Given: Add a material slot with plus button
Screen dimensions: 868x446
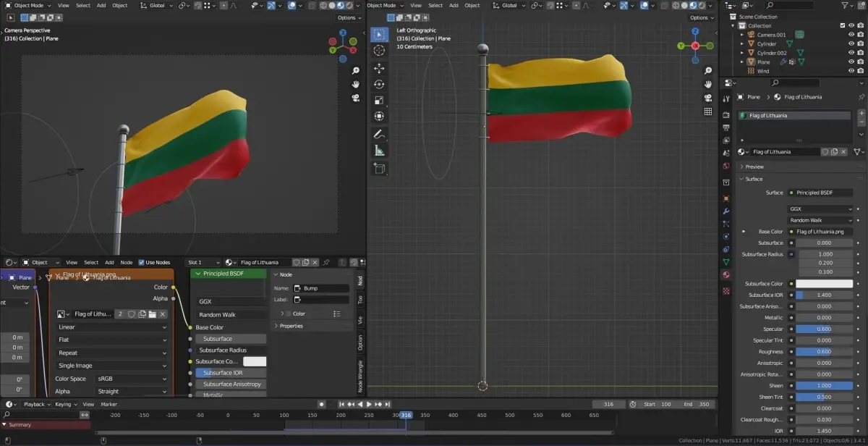Looking at the screenshot, I should (x=861, y=114).
